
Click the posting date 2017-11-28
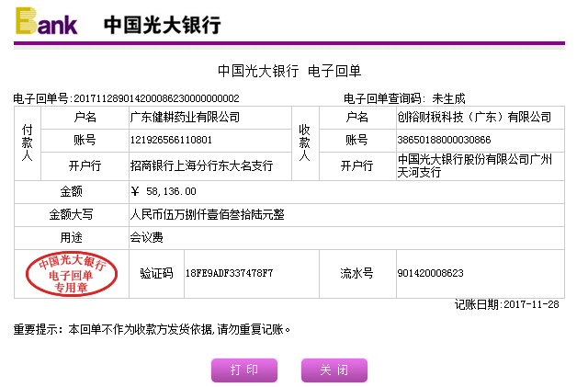[x=531, y=304]
